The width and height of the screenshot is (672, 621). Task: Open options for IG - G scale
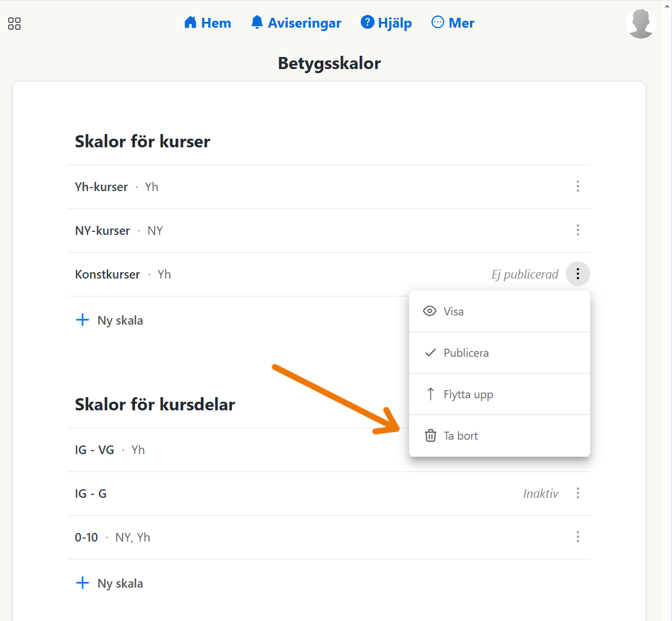click(578, 493)
